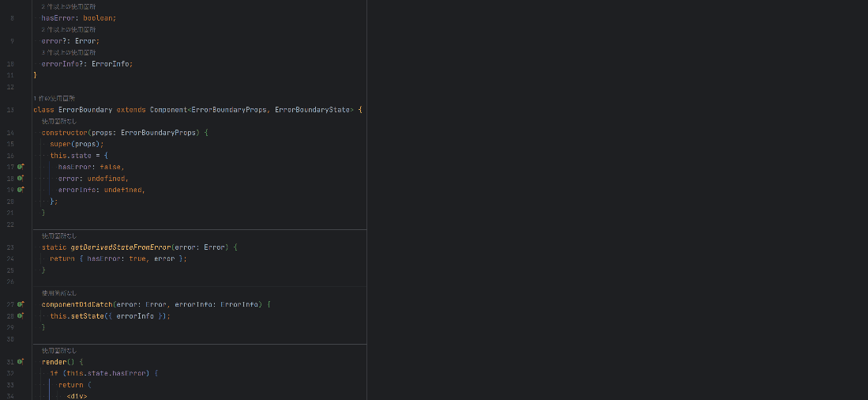Open the usages hint above hasError: boolean
Viewport: 868px width, 400px height.
click(x=69, y=6)
